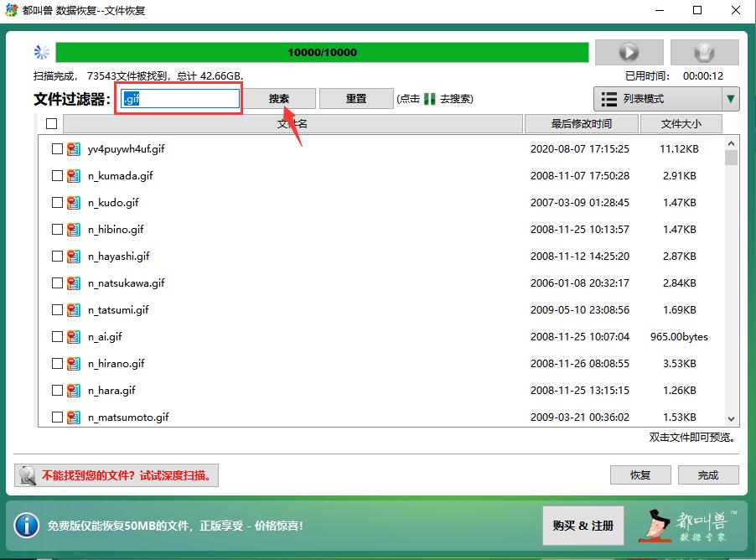The image size is (756, 560).
Task: Click the play/resume scan button
Action: point(629,52)
